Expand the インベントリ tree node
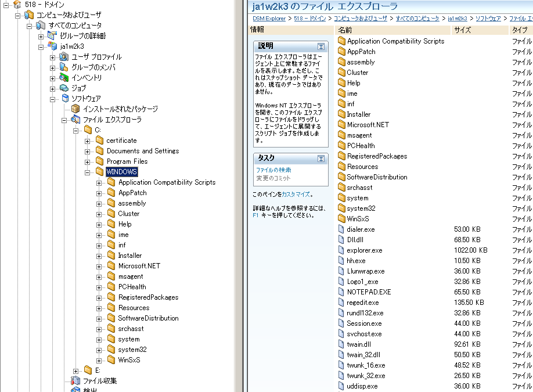This screenshot has width=533, height=392. tap(52, 78)
